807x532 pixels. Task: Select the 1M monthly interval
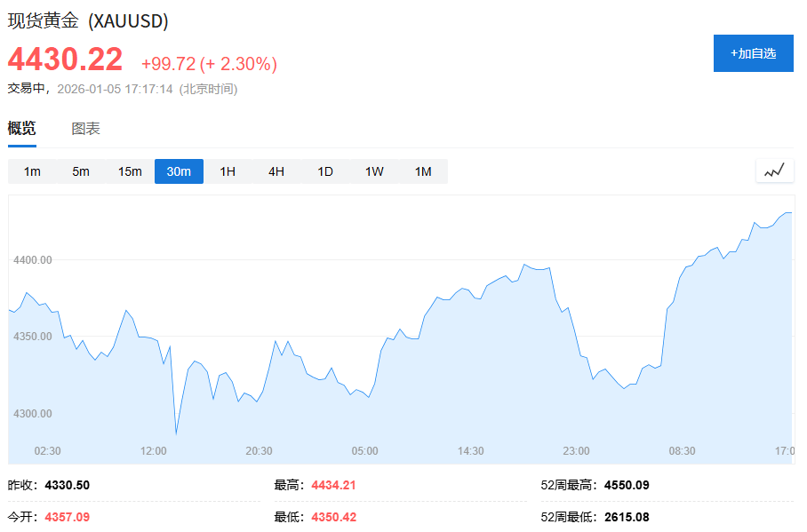[x=423, y=171]
